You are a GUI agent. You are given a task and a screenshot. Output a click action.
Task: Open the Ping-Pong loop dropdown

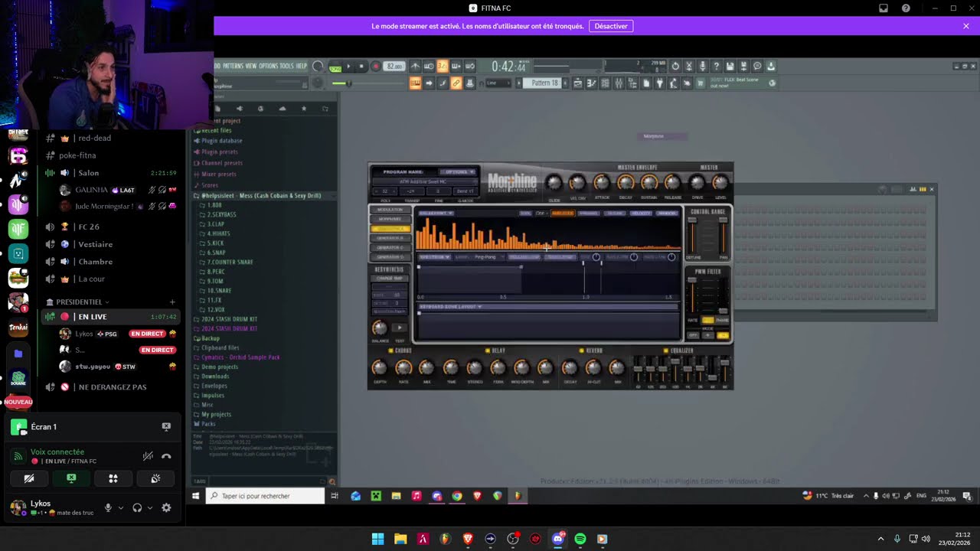pyautogui.click(x=487, y=257)
